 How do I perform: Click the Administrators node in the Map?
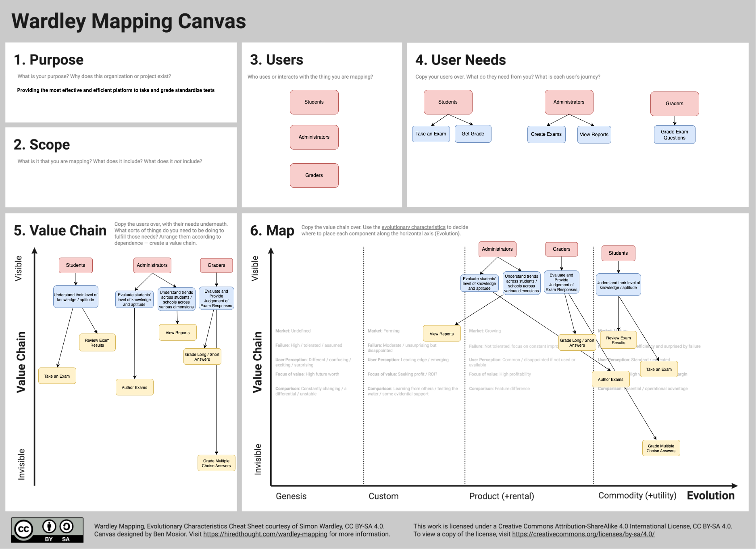click(497, 249)
